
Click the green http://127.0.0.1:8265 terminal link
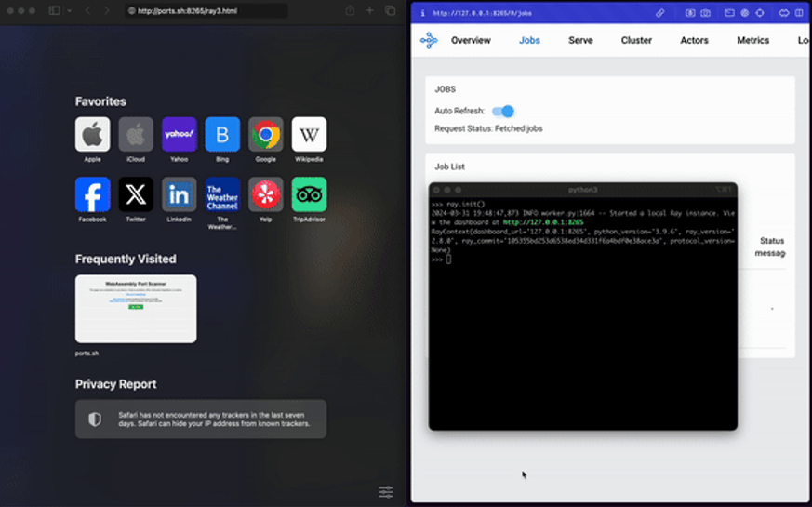pyautogui.click(x=543, y=222)
